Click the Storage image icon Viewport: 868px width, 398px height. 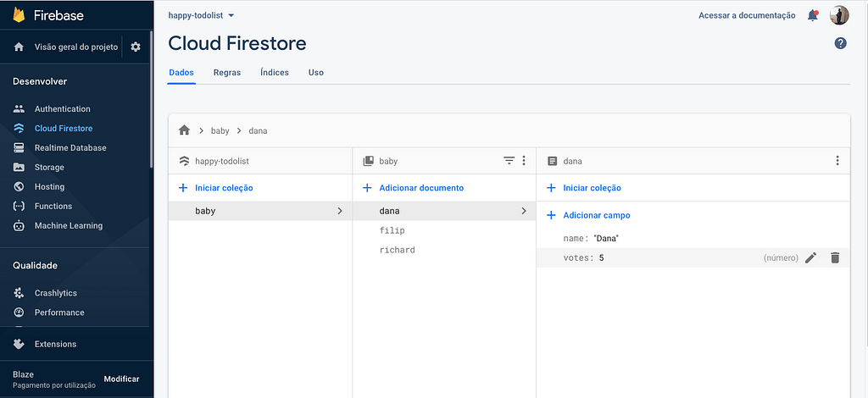(19, 167)
